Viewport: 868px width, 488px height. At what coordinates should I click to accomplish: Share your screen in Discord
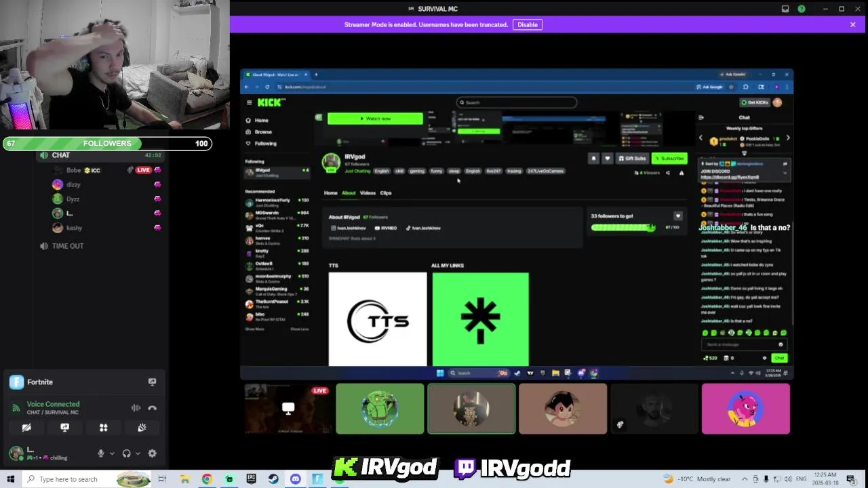pos(64,428)
